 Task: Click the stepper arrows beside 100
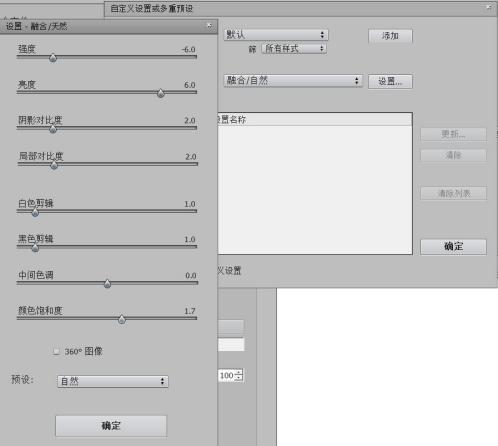point(239,375)
